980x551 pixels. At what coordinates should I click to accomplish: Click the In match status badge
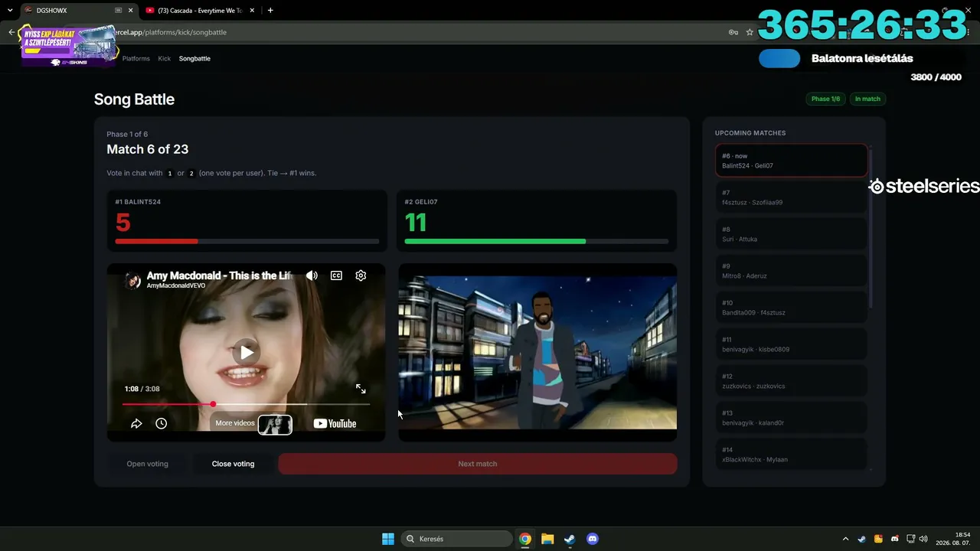[867, 99]
